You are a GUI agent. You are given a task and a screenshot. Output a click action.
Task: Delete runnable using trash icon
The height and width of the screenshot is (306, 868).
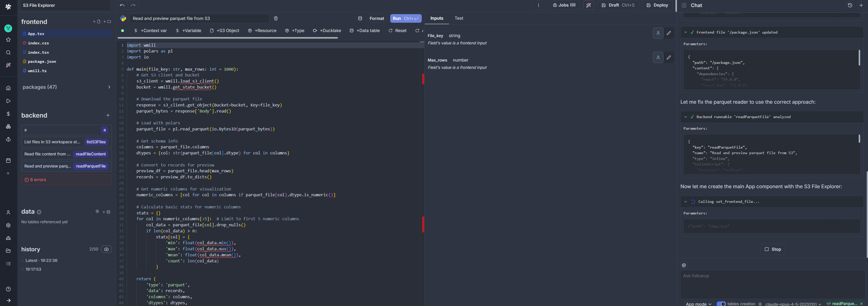(x=276, y=18)
